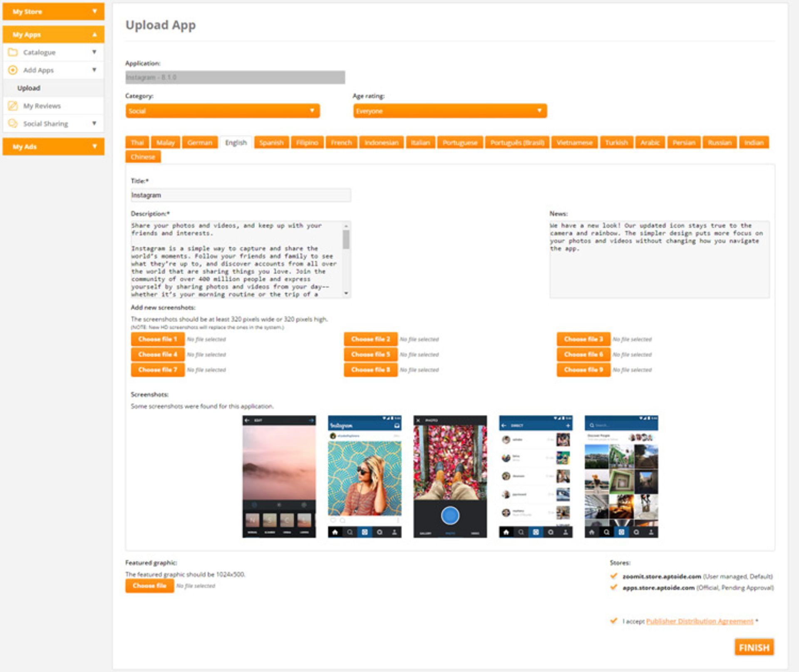Viewport: 799px width, 672px height.
Task: Expand the My Store menu
Action: (53, 11)
